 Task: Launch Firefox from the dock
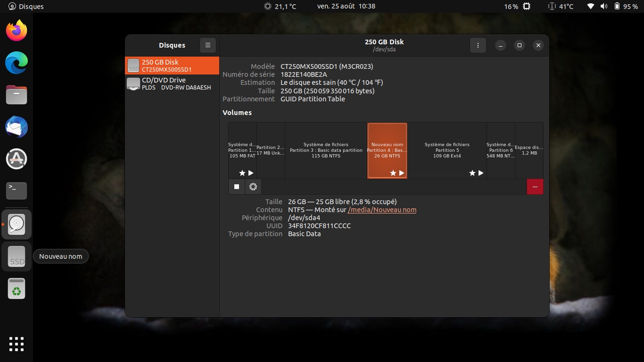[17, 31]
